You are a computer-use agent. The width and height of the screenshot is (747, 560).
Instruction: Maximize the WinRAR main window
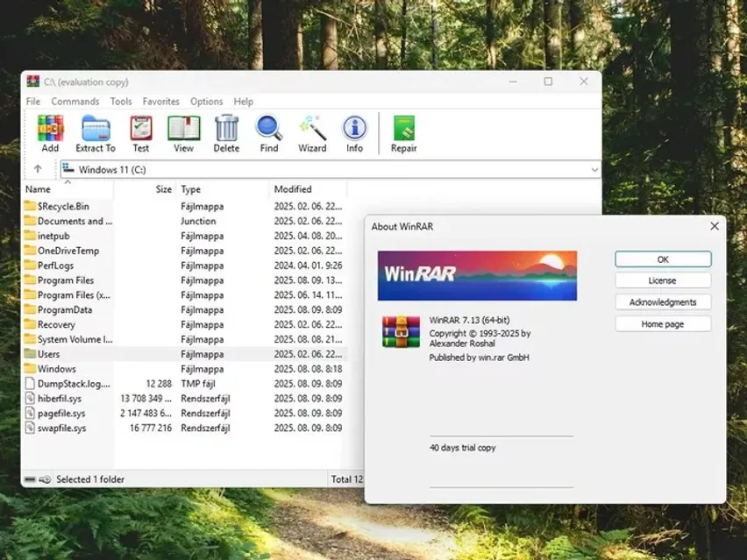click(x=548, y=82)
